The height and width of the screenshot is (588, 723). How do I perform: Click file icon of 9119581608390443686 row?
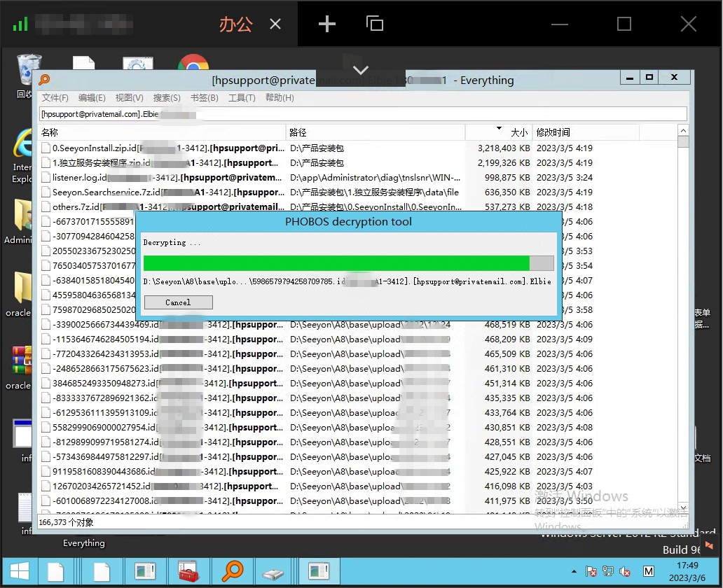tap(46, 471)
